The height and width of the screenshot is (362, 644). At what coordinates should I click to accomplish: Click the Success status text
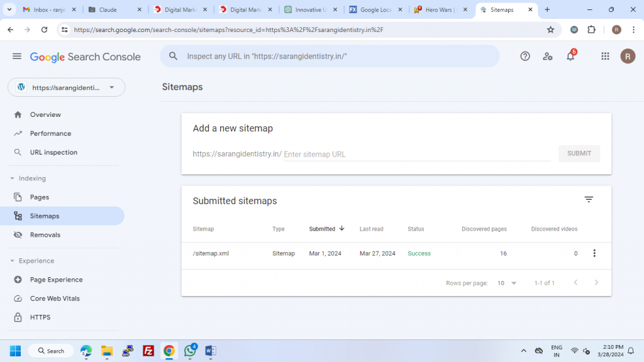click(419, 253)
